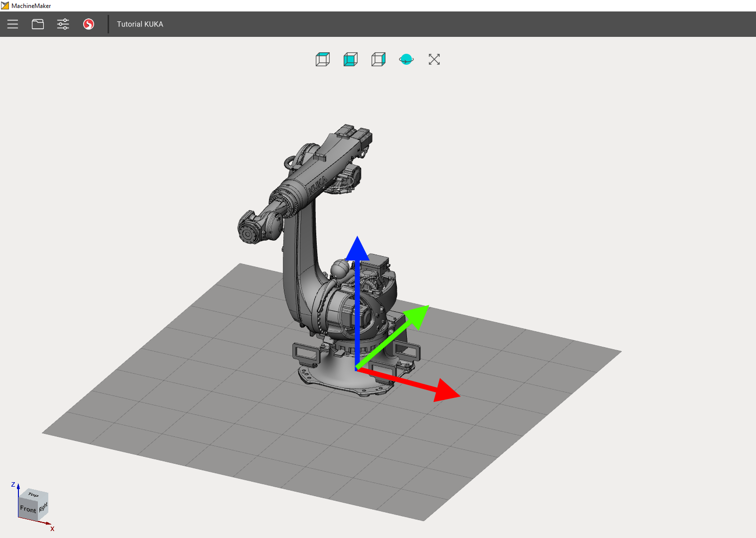The width and height of the screenshot is (756, 538).
Task: Click the red SolidCAM logo icon
Action: [x=89, y=24]
